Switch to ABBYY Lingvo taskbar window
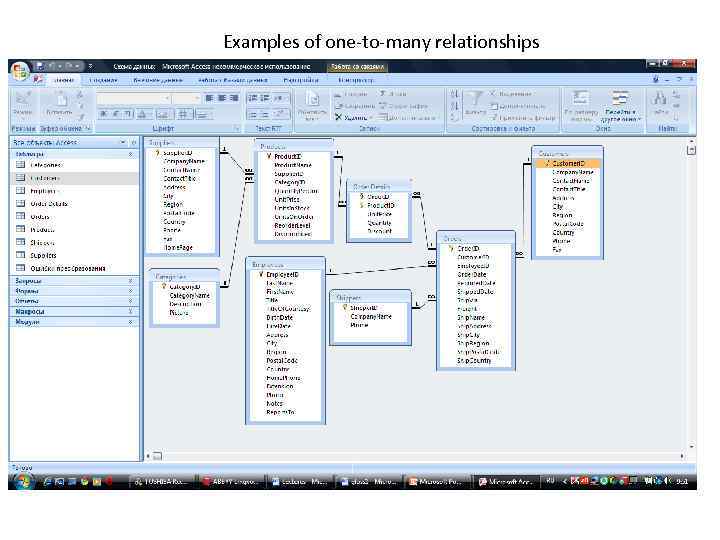The height and width of the screenshot is (540, 720). pos(232,482)
